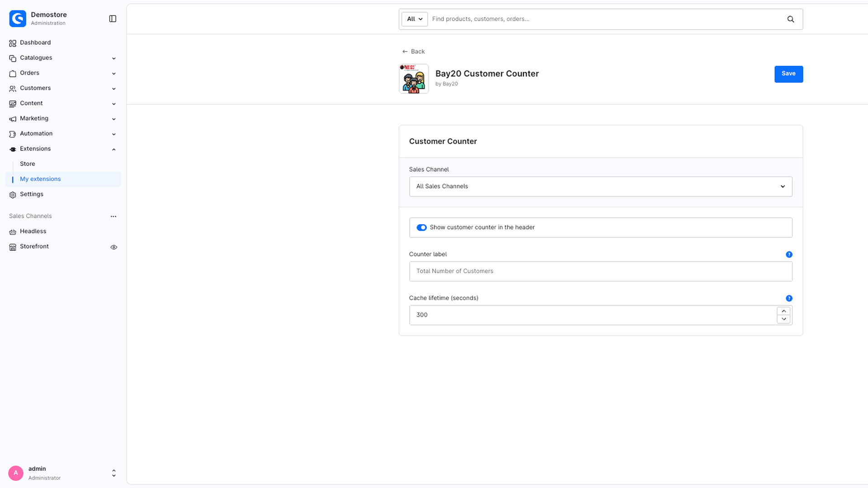Open the Storefront sales channel
The image size is (868, 488).
pyautogui.click(x=34, y=247)
